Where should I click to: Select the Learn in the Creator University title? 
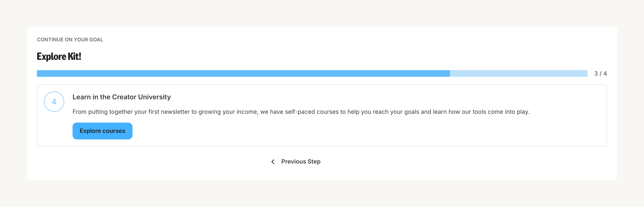pyautogui.click(x=122, y=97)
